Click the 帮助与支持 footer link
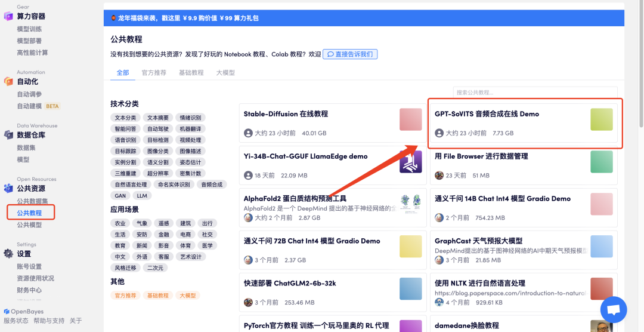644x332 pixels. pos(49,321)
